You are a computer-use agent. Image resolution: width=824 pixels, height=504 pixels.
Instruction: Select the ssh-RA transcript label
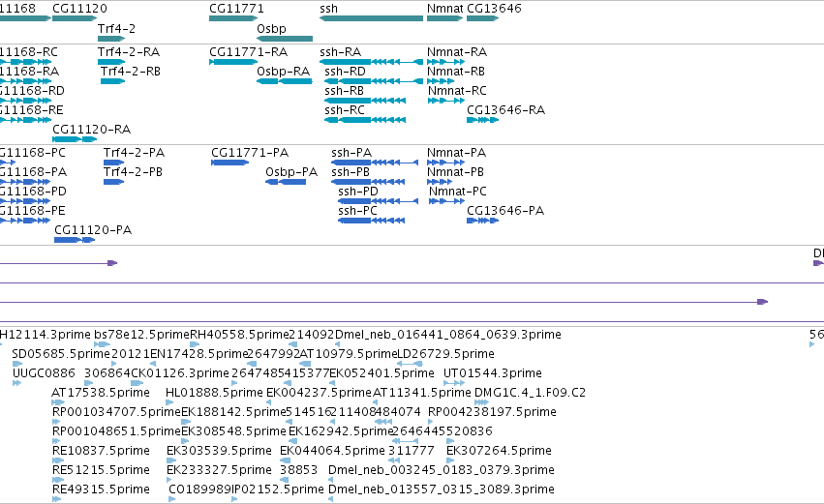[x=340, y=52]
